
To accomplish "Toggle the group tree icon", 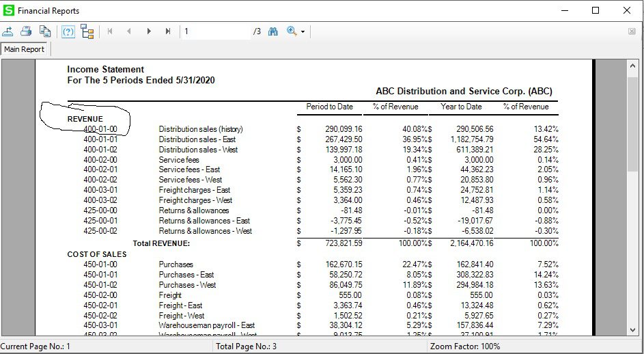I will 87,31.
